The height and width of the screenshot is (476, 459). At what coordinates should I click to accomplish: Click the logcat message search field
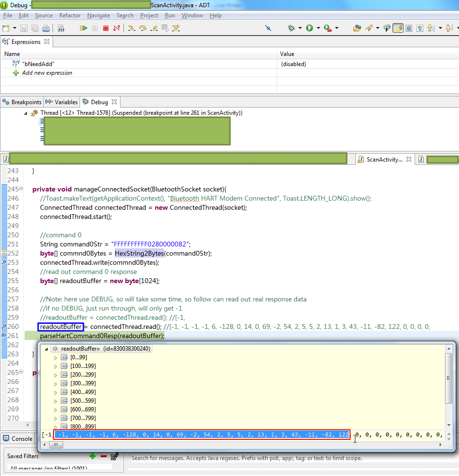point(289,458)
